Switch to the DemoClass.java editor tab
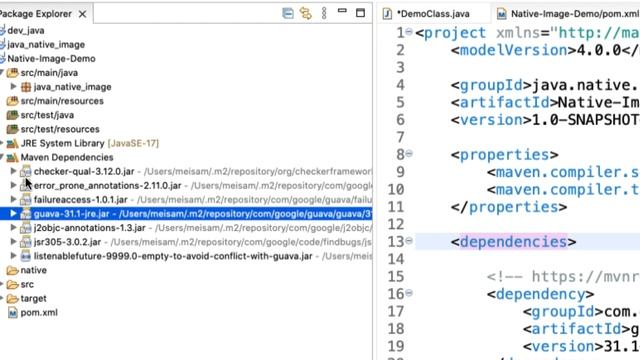 click(433, 14)
